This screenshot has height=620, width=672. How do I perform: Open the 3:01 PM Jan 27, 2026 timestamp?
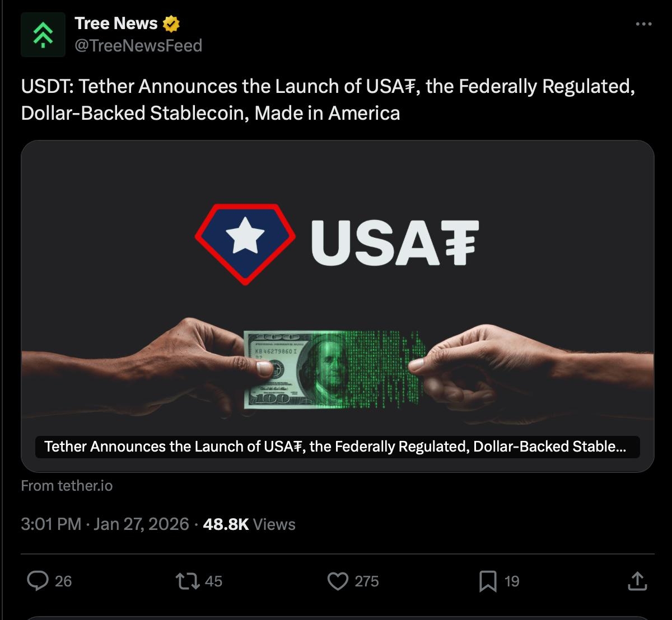(x=105, y=524)
